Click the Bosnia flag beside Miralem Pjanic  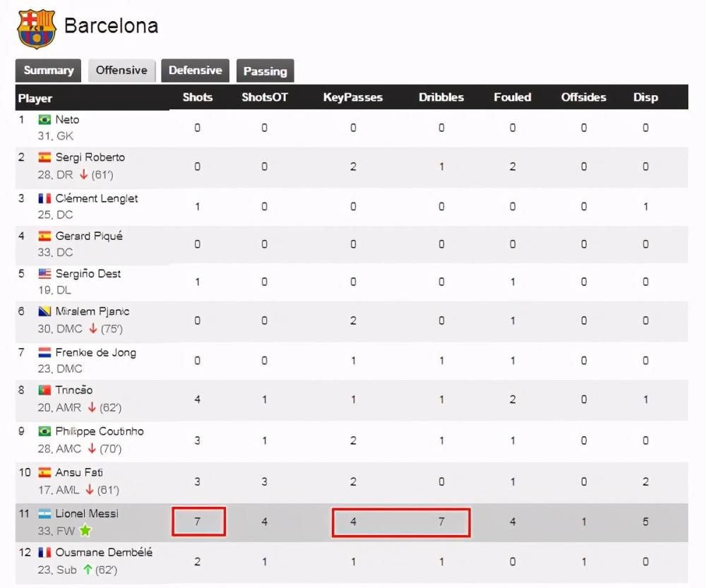tap(44, 311)
